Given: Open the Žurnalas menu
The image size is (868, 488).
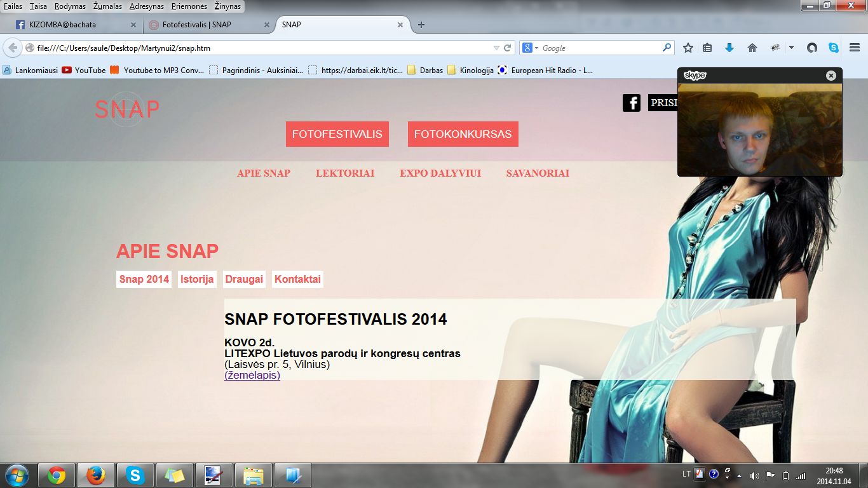Looking at the screenshot, I should (x=107, y=6).
